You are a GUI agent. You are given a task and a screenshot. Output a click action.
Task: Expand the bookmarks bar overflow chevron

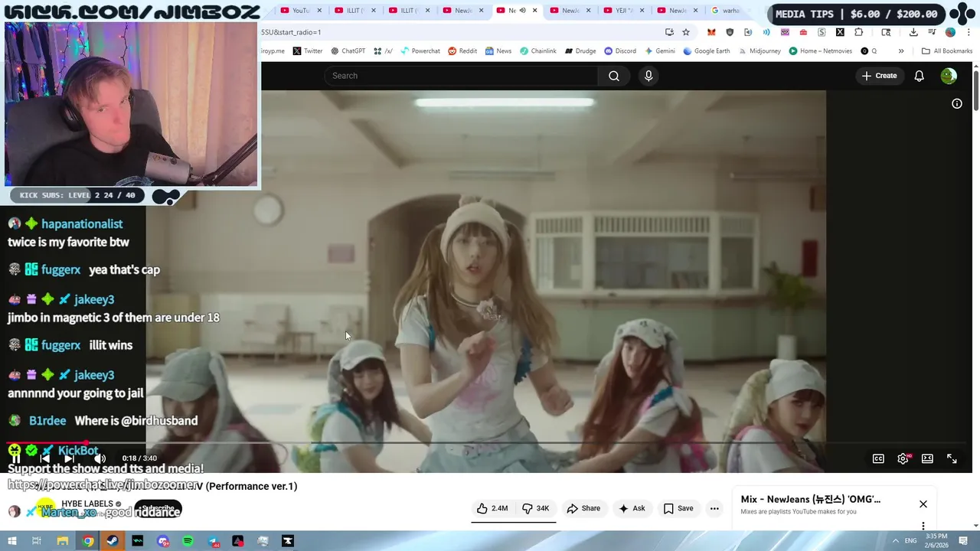(x=901, y=51)
